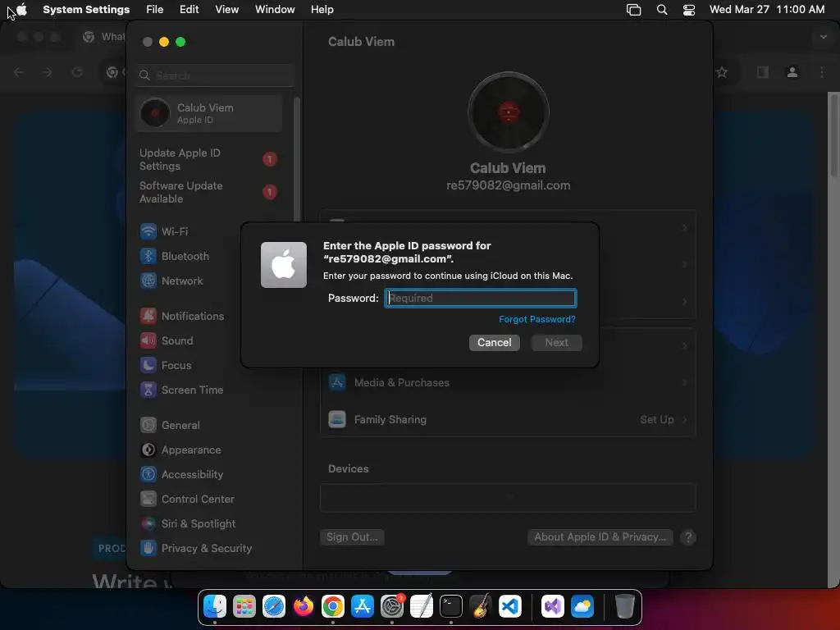840x630 pixels.
Task: Open the Help menu
Action: point(322,10)
